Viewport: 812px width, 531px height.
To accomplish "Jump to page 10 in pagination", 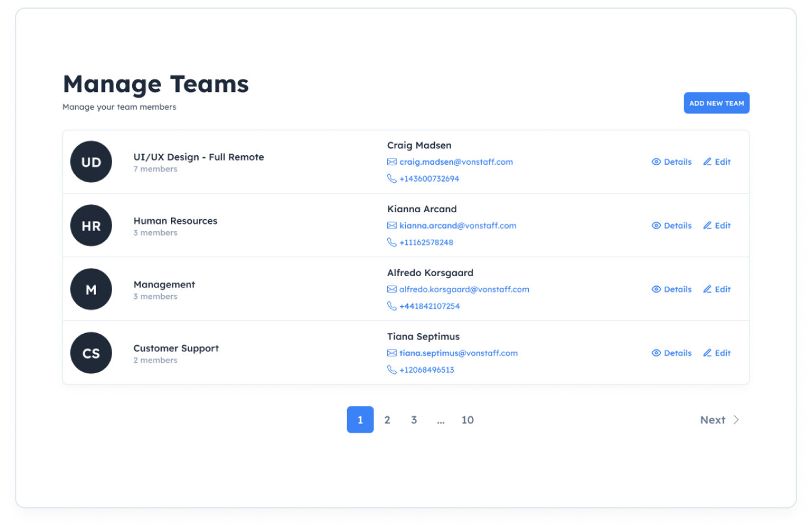I will point(467,420).
